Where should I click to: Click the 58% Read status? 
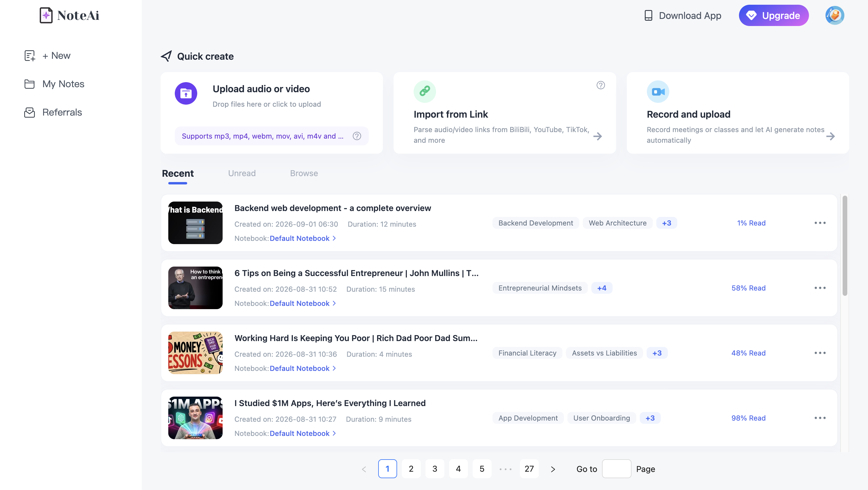748,288
